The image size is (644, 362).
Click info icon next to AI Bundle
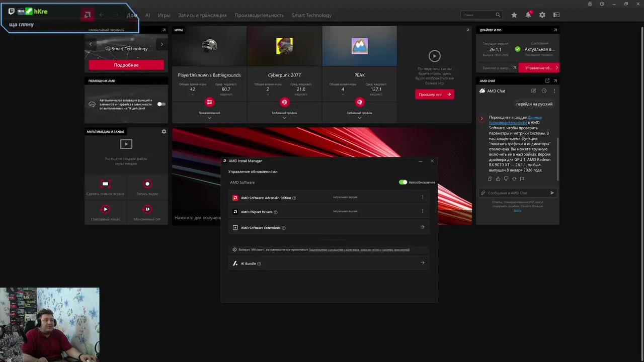259,263
